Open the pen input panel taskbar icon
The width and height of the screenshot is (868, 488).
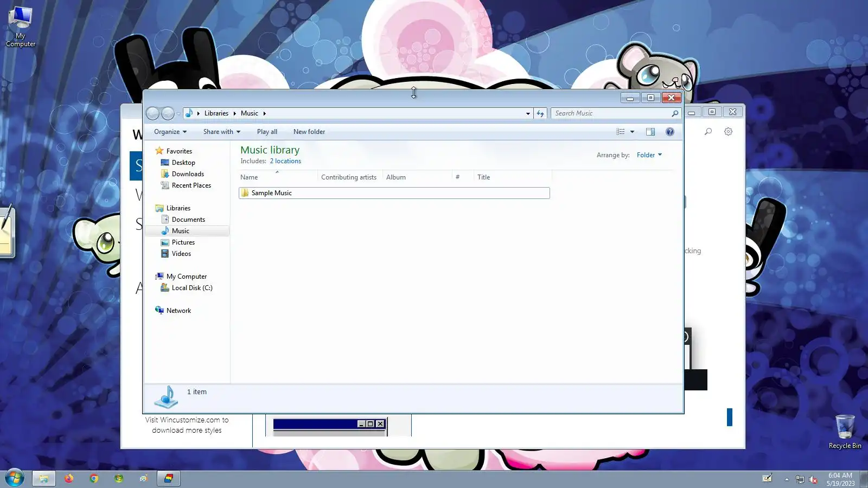767,478
